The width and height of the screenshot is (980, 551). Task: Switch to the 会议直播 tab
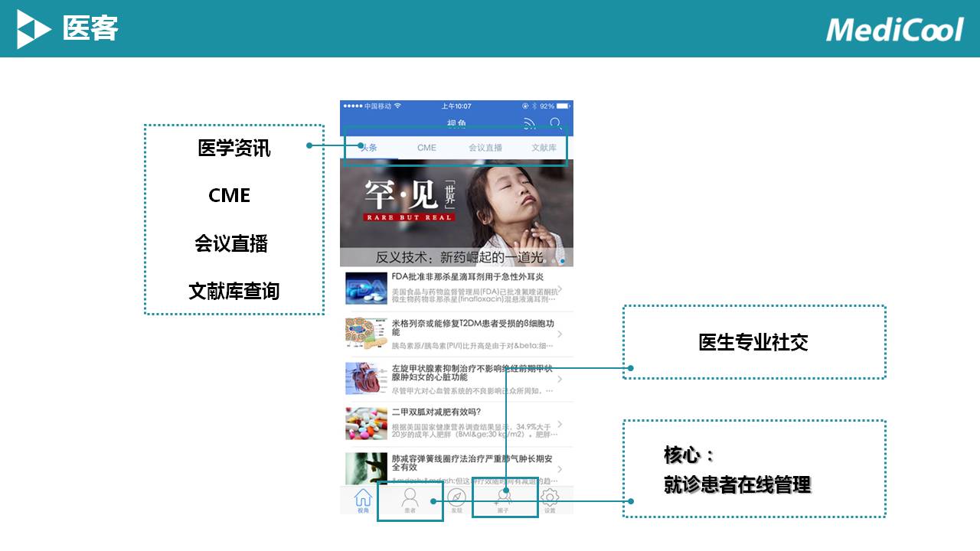click(x=485, y=148)
